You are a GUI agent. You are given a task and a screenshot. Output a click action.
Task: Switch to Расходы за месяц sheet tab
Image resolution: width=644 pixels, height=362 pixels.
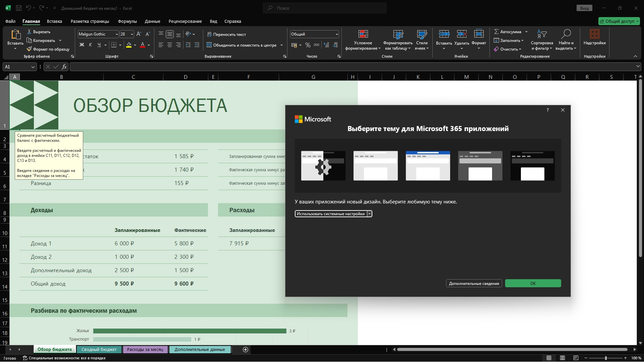(x=145, y=350)
